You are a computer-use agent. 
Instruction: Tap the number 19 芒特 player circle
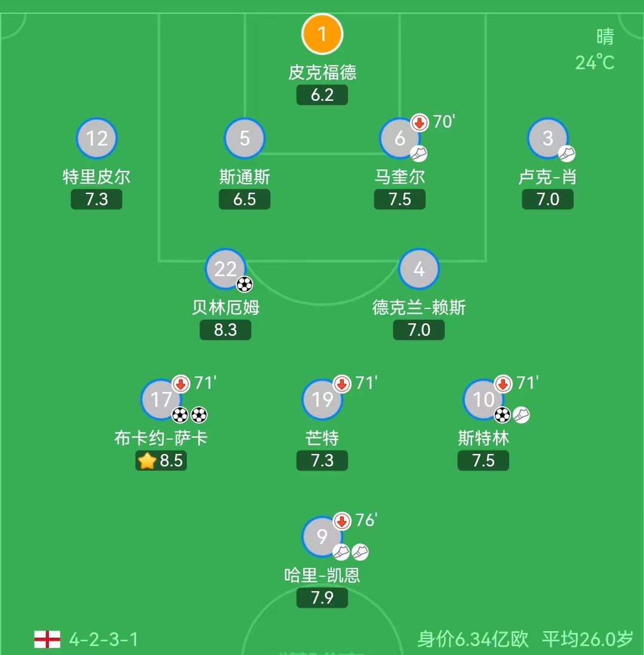click(x=322, y=399)
